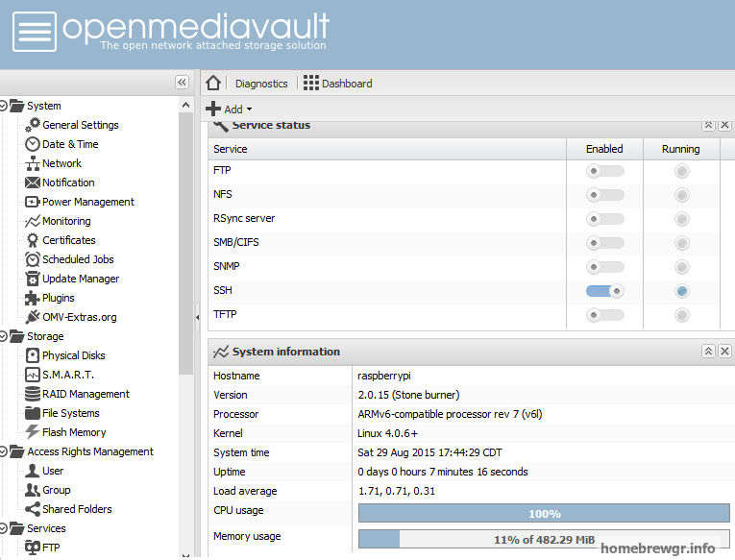Click the hostname value raspberrypi
Viewport: 735px width, 560px height.
point(384,376)
